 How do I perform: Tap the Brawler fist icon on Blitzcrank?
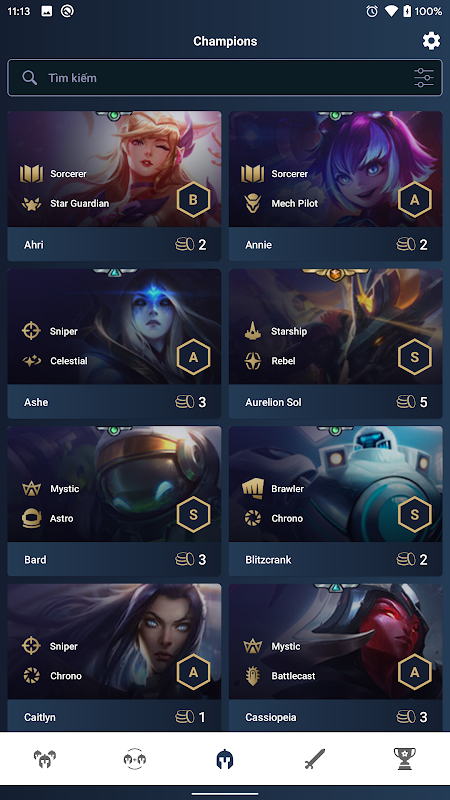point(253,488)
